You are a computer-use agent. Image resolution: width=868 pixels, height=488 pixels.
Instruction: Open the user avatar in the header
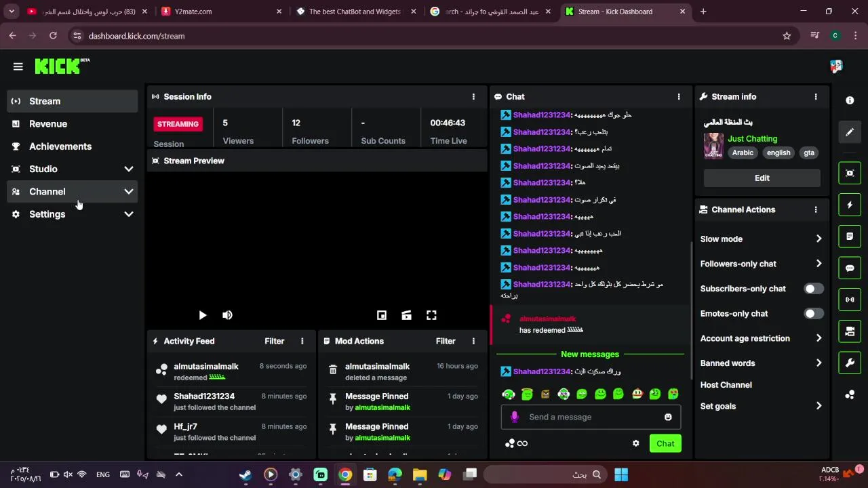836,66
